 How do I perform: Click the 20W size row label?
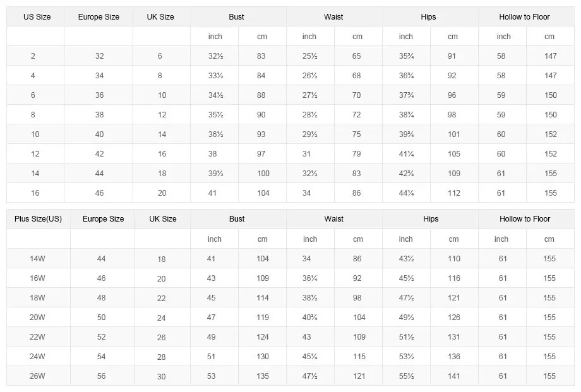tap(37, 318)
